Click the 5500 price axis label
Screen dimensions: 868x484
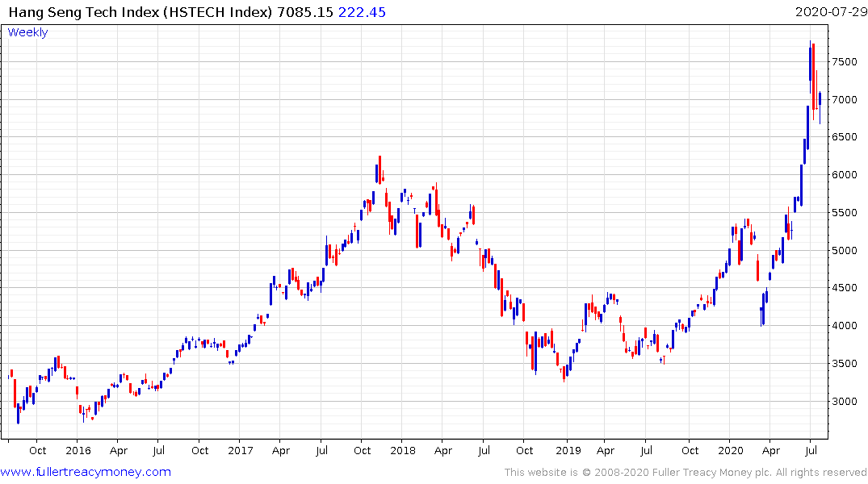[x=845, y=213]
